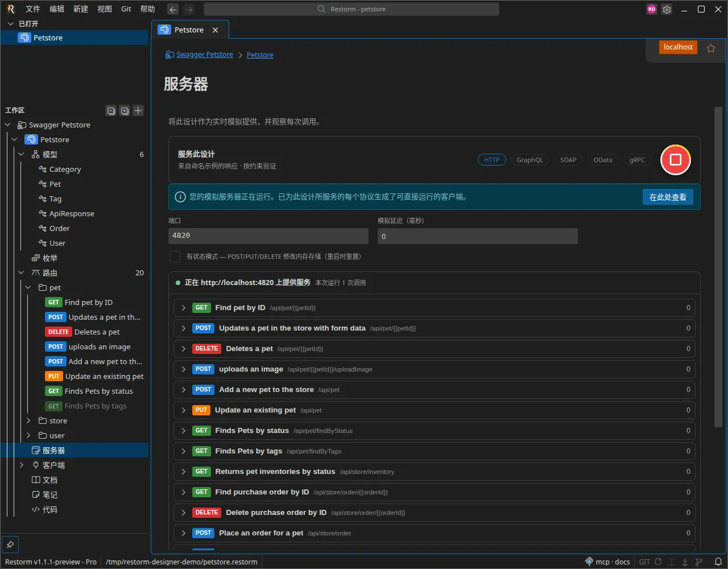Toggle the HTTP protocol pill
The width and height of the screenshot is (728, 569).
point(492,160)
